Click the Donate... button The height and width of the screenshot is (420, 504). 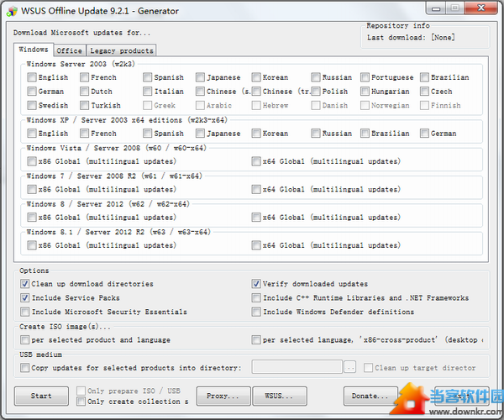coord(370,396)
